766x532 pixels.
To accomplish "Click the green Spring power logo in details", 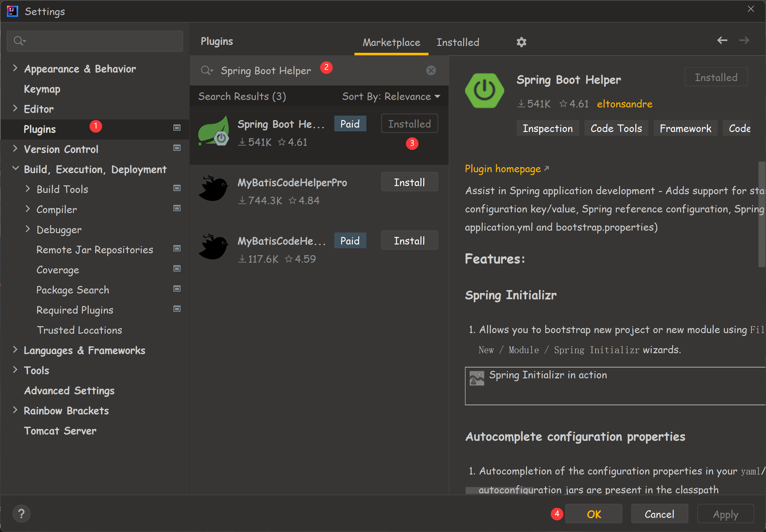I will (x=484, y=90).
